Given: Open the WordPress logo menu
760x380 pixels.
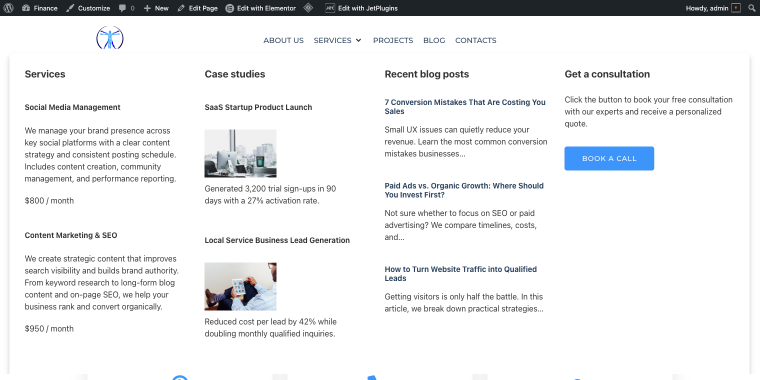Looking at the screenshot, I should click(9, 8).
